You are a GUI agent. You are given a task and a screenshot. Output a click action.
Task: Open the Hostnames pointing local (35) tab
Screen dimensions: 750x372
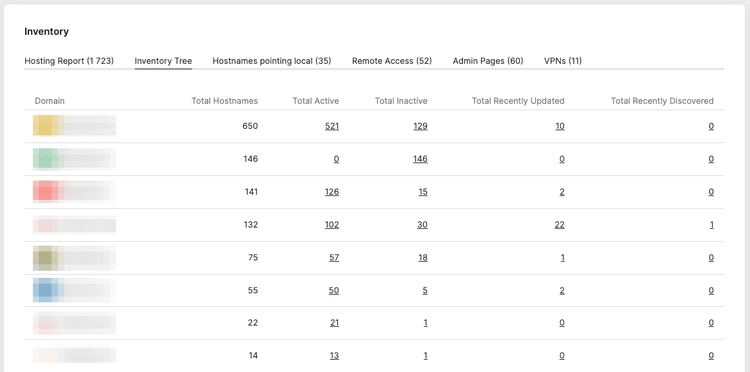[272, 61]
